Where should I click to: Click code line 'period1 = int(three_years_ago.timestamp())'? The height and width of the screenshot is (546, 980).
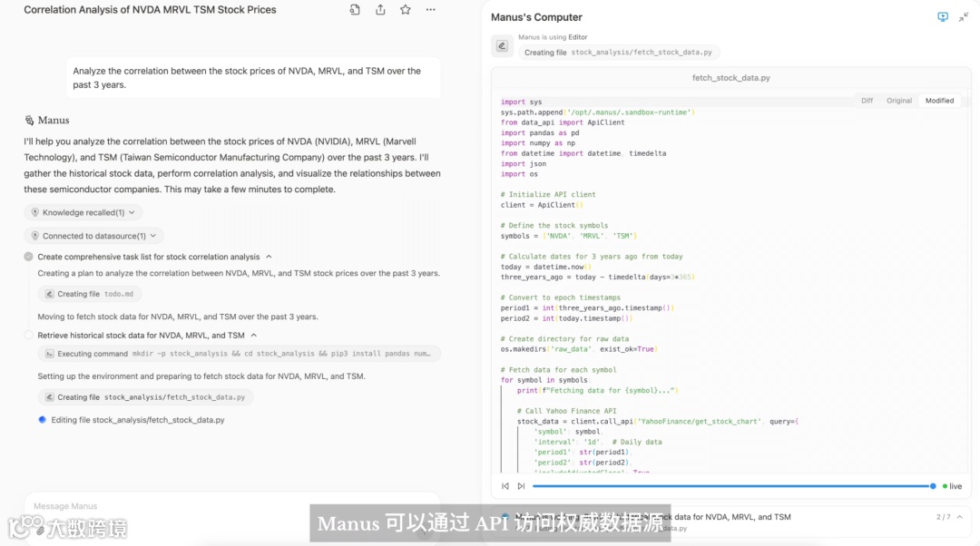point(587,308)
